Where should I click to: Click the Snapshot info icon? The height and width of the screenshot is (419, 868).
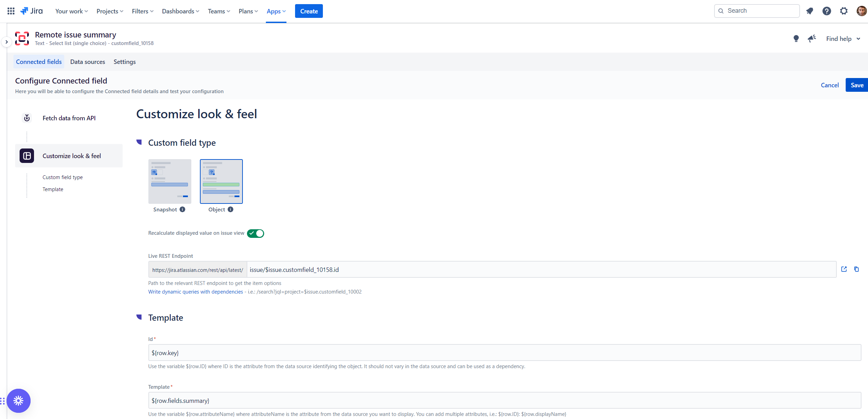coord(182,209)
